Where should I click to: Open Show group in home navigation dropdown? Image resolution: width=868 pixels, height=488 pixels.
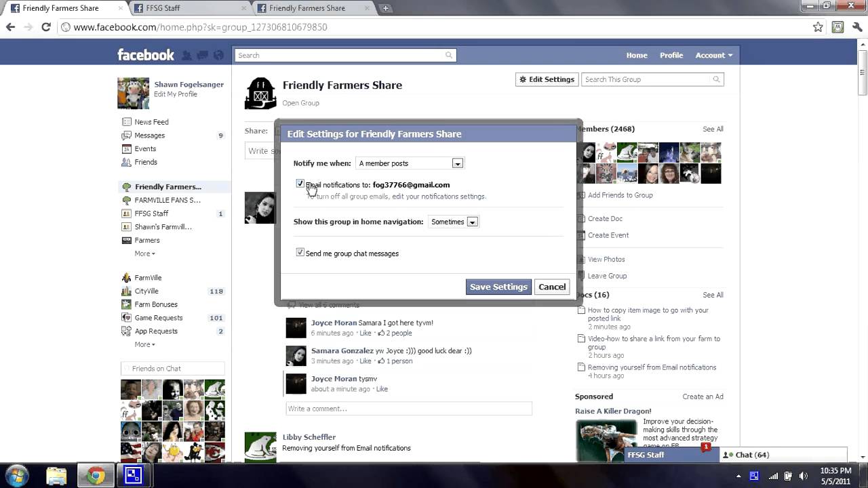click(454, 222)
